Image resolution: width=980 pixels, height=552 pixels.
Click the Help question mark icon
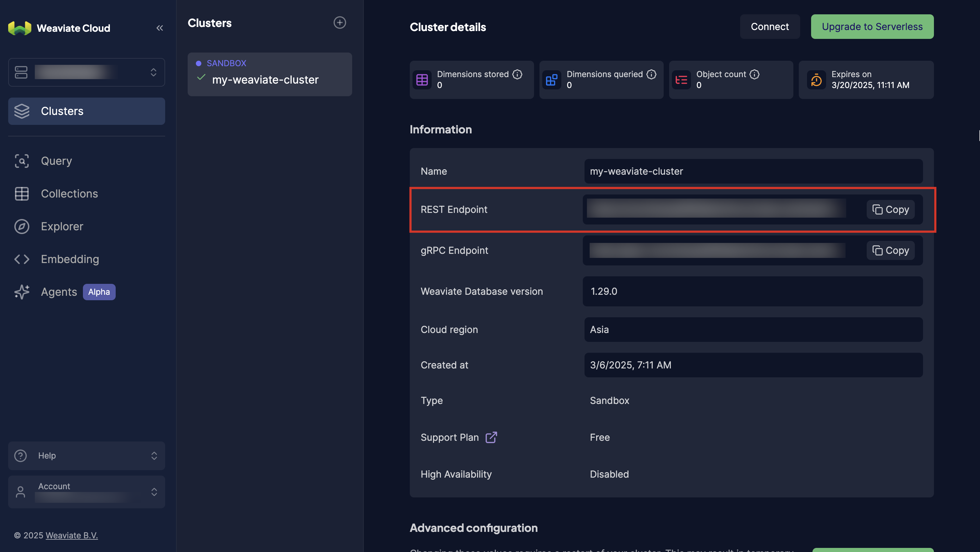(x=20, y=456)
